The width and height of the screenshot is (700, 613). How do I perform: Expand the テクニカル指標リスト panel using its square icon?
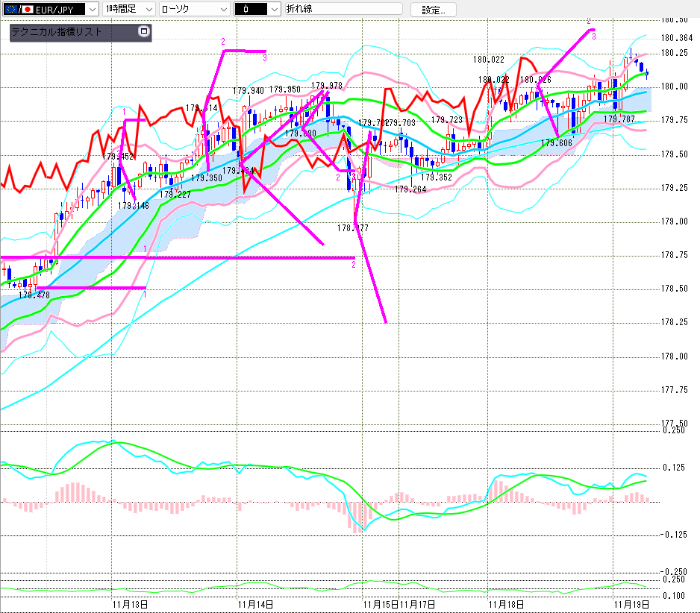click(x=144, y=32)
